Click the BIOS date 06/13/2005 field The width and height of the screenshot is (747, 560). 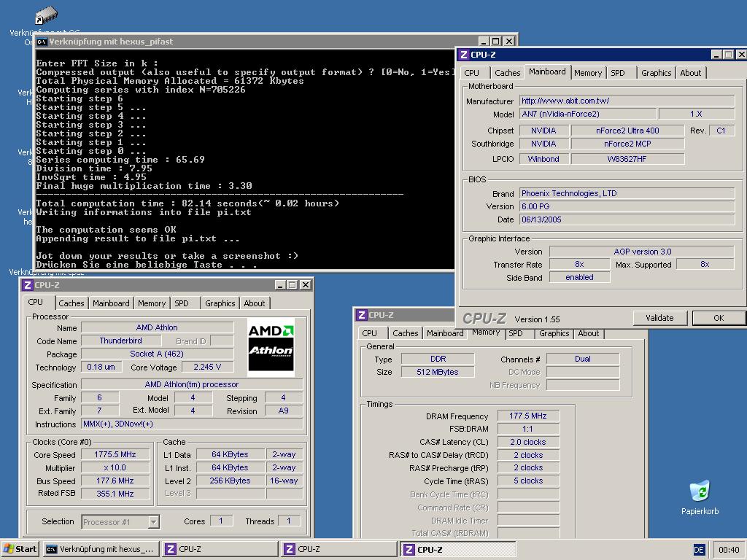627,219
